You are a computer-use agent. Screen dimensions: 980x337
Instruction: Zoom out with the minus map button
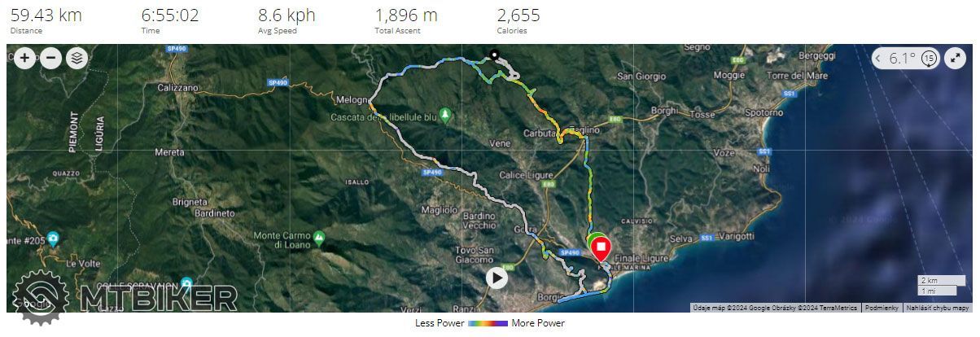(x=50, y=58)
